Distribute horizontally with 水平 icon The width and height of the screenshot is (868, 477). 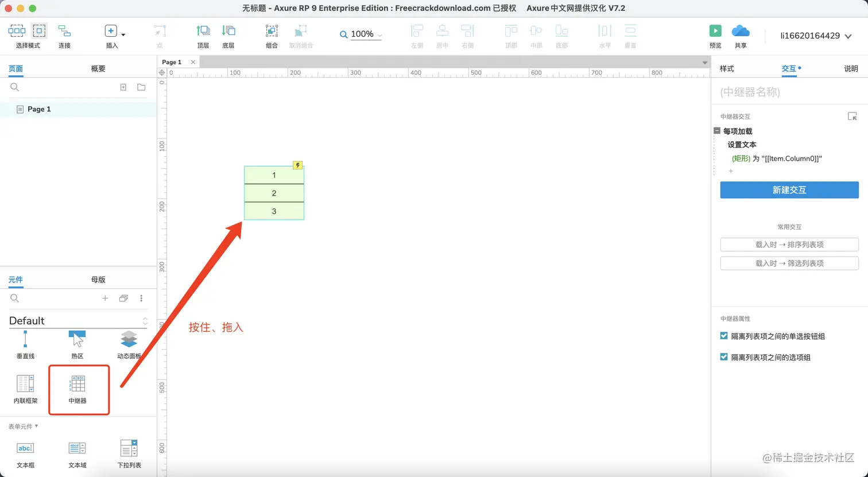pos(605,31)
